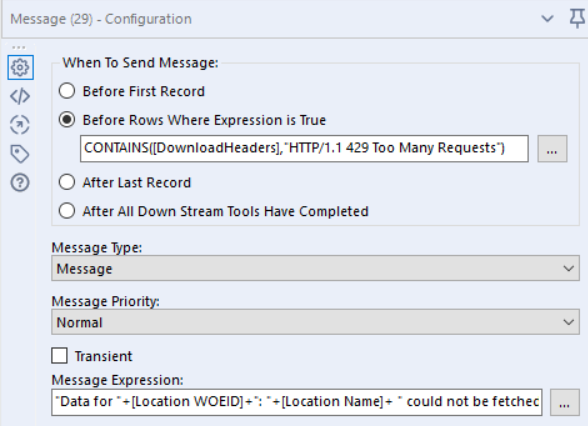Click into the CONTAINS expression field
The width and height of the screenshot is (588, 426).
pos(304,149)
